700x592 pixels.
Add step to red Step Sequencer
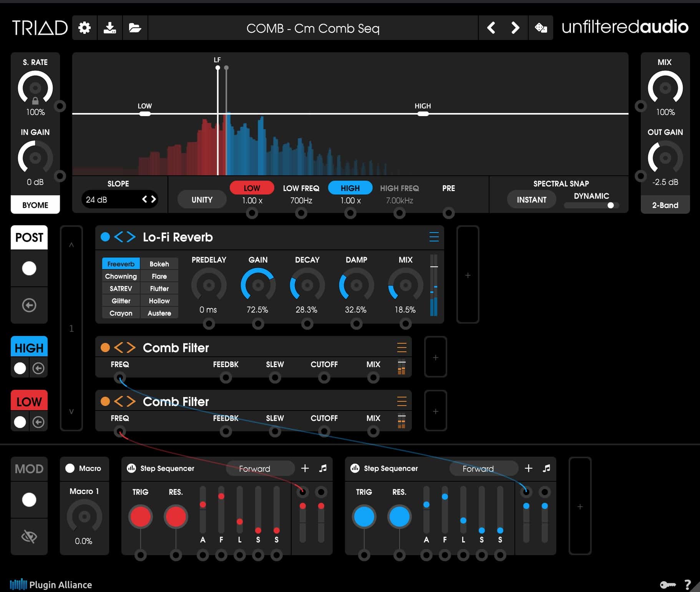pyautogui.click(x=305, y=468)
